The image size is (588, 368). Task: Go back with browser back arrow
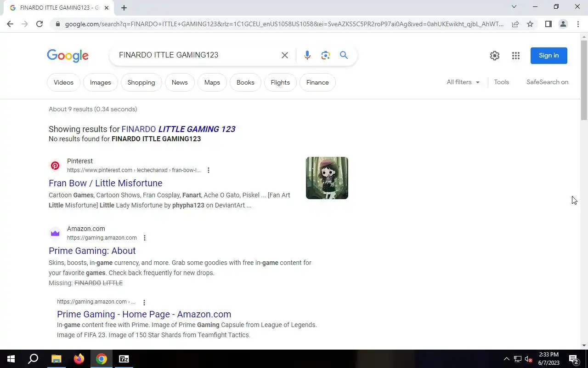[10, 24]
